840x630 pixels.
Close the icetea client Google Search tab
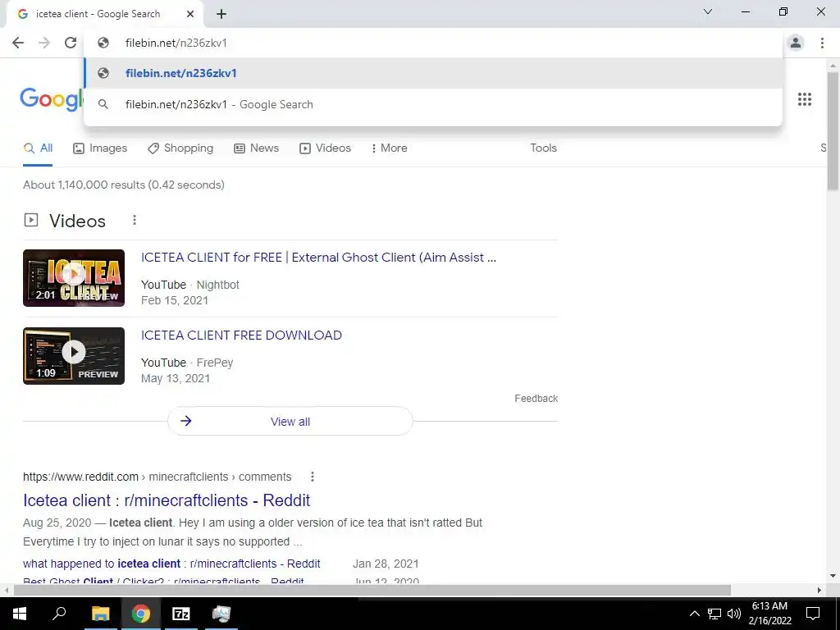190,14
